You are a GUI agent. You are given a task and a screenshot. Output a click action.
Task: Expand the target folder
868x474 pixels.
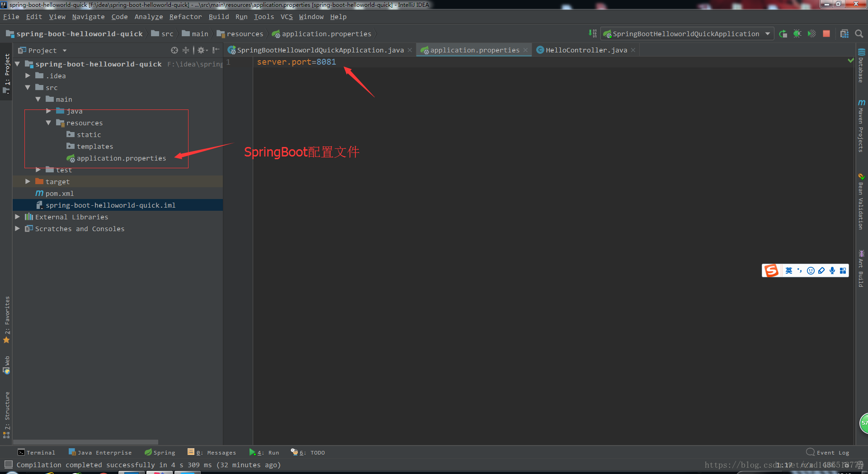28,181
